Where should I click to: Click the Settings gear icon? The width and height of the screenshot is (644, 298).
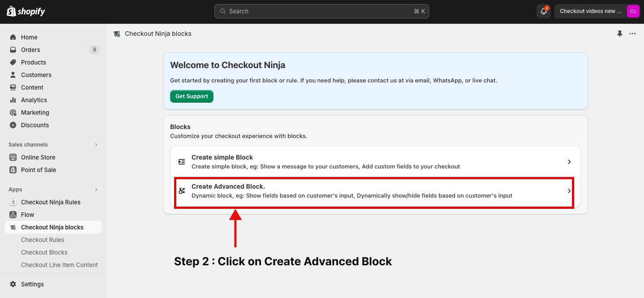[13, 284]
